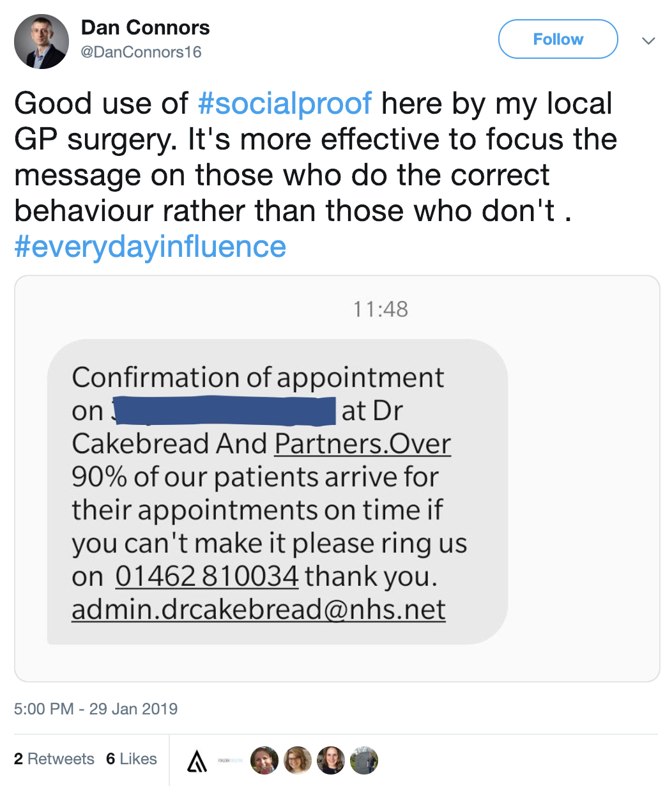Click the underlined Partners.Over text

[x=363, y=444]
